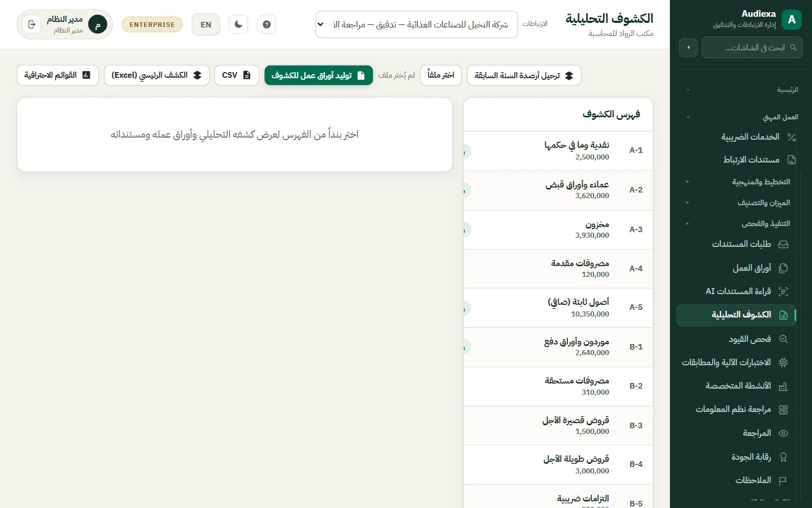This screenshot has height=508, width=812.
Task: Select index row A-2 عملاء وأوراق قبض
Action: [558, 190]
